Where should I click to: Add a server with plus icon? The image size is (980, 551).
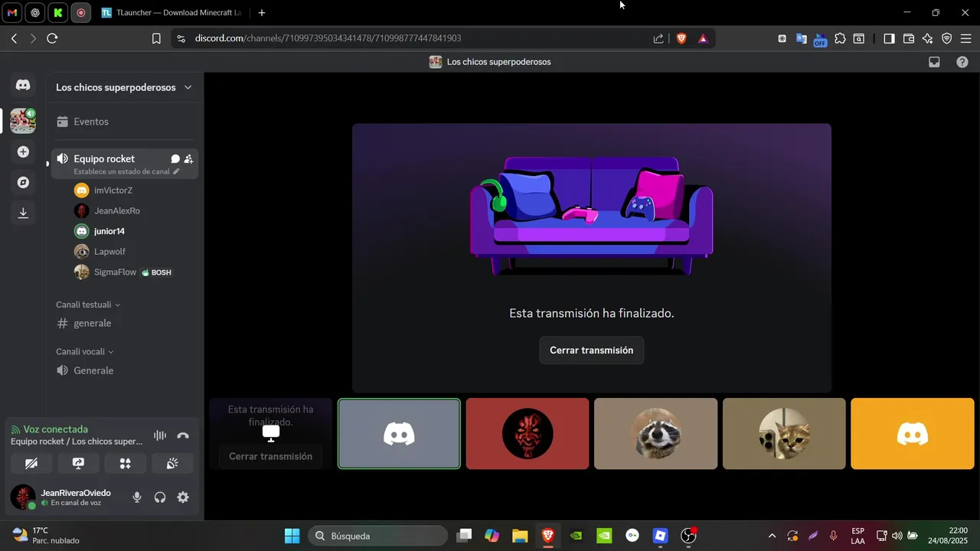pyautogui.click(x=23, y=152)
